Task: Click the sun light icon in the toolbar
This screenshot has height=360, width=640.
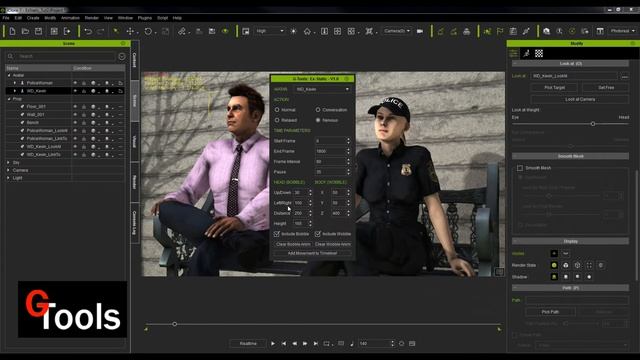Action: (x=293, y=31)
